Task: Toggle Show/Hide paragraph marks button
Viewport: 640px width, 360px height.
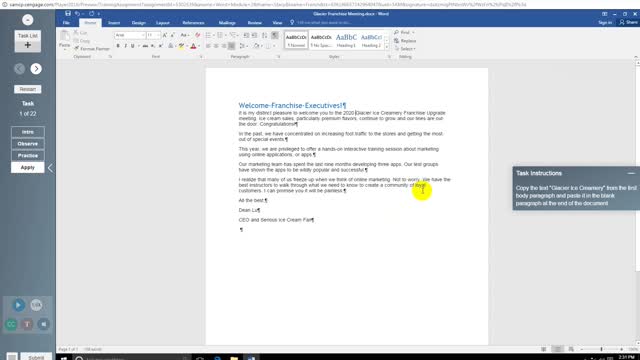Action: 275,35
